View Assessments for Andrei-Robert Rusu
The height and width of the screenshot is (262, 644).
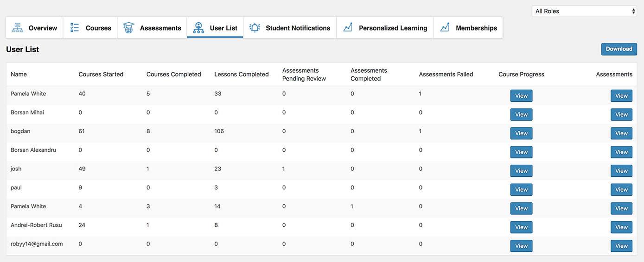tap(621, 227)
